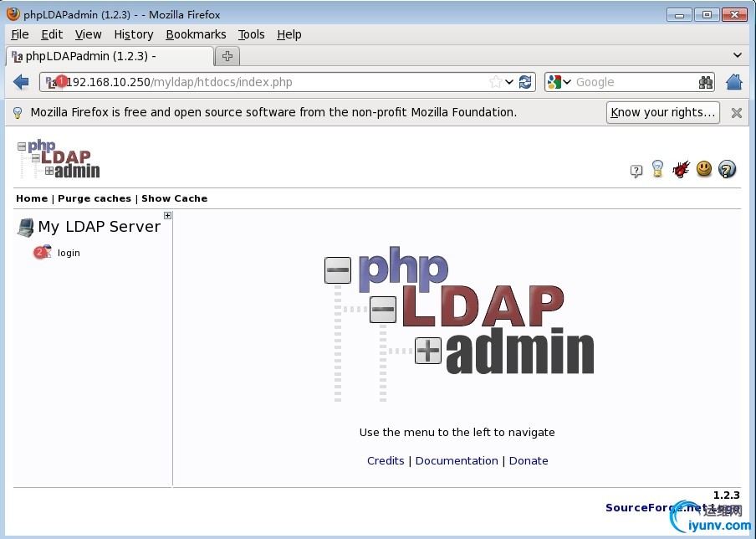Click the Firefox icon in title bar
756x539 pixels.
tap(13, 14)
